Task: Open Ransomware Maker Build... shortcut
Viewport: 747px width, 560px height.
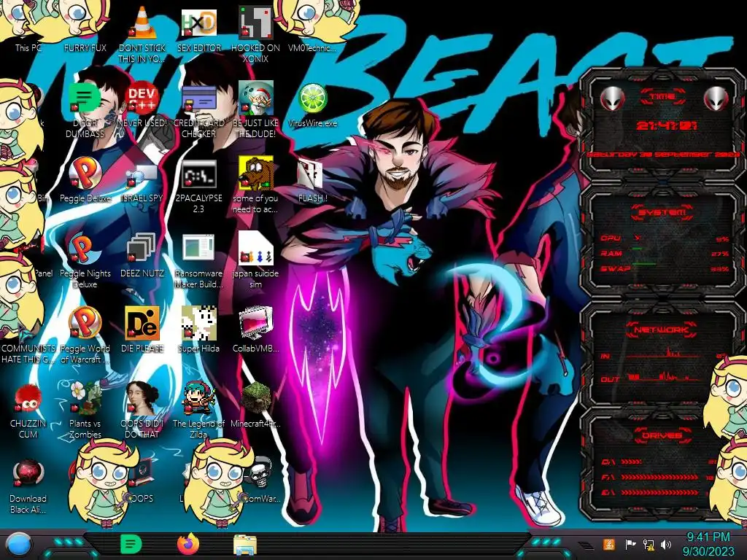Action: 198,249
